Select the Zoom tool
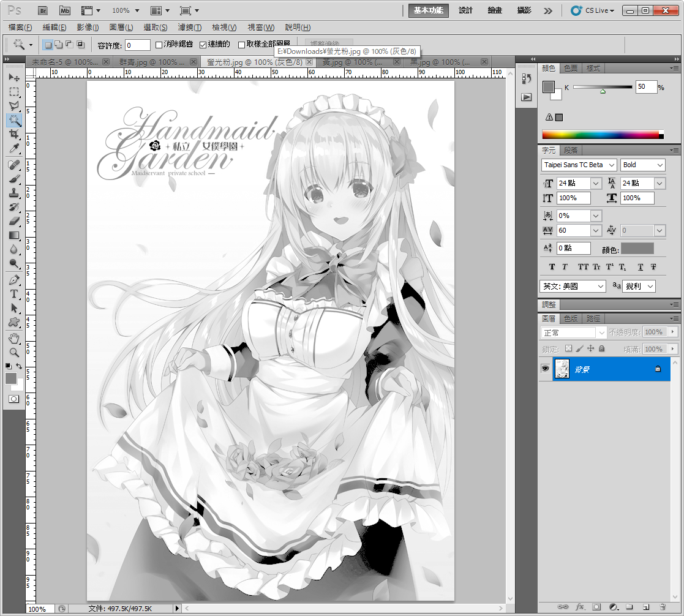The height and width of the screenshot is (616, 684). (x=14, y=352)
